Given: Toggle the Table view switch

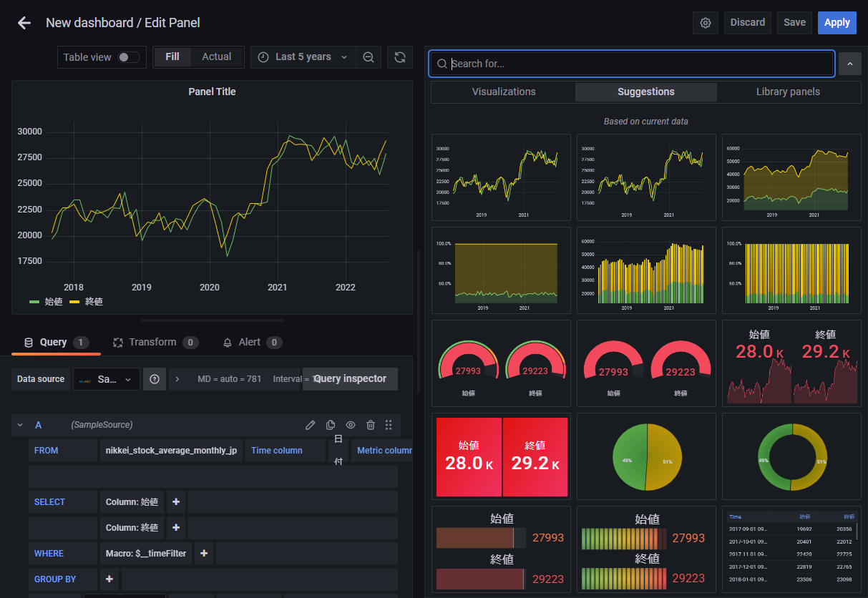Looking at the screenshot, I should [129, 57].
